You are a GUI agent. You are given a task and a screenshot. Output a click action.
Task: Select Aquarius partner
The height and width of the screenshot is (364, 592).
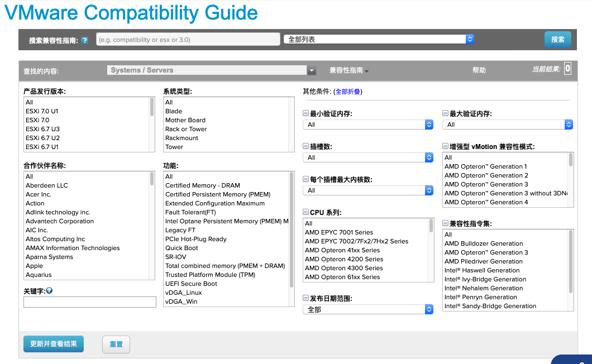(39, 275)
